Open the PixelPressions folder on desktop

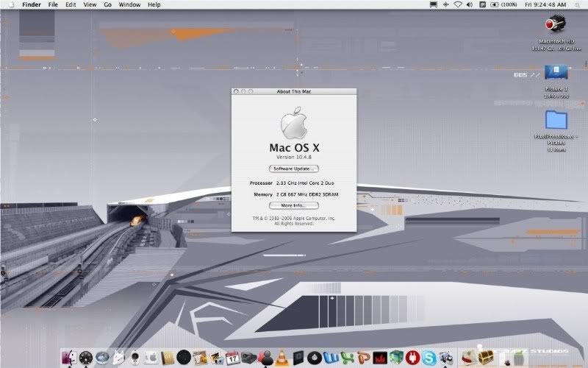click(556, 120)
